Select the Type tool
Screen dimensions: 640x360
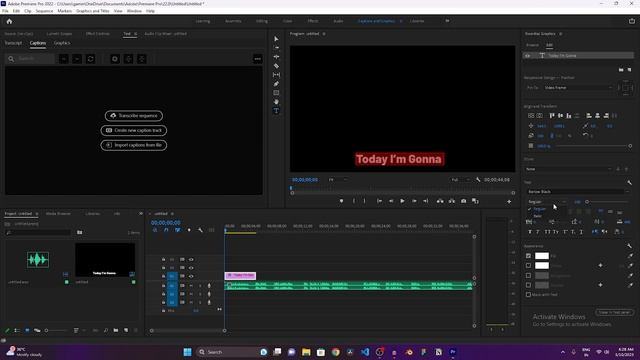276,111
